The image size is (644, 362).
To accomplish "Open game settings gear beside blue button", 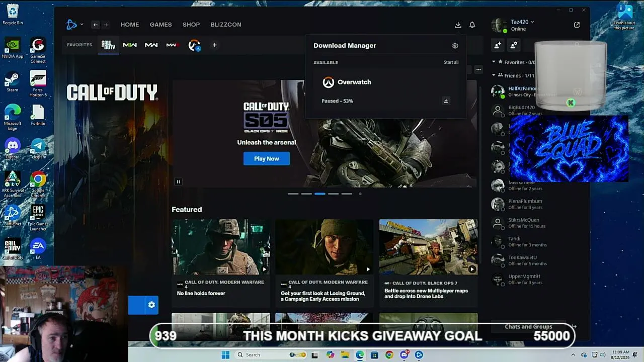I will [151, 305].
